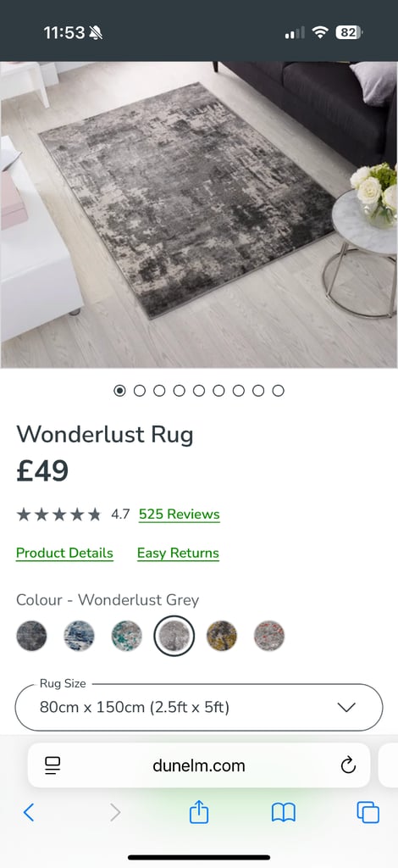Viewport: 398px width, 868px height.
Task: Show open tabs overview icon
Action: pos(368,812)
